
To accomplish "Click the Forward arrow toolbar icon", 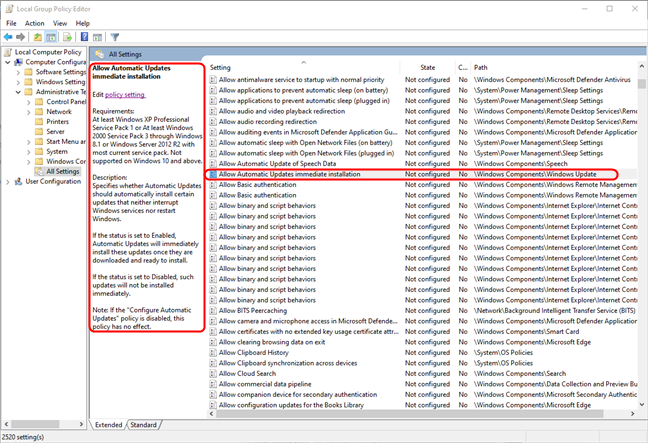I will tap(20, 37).
